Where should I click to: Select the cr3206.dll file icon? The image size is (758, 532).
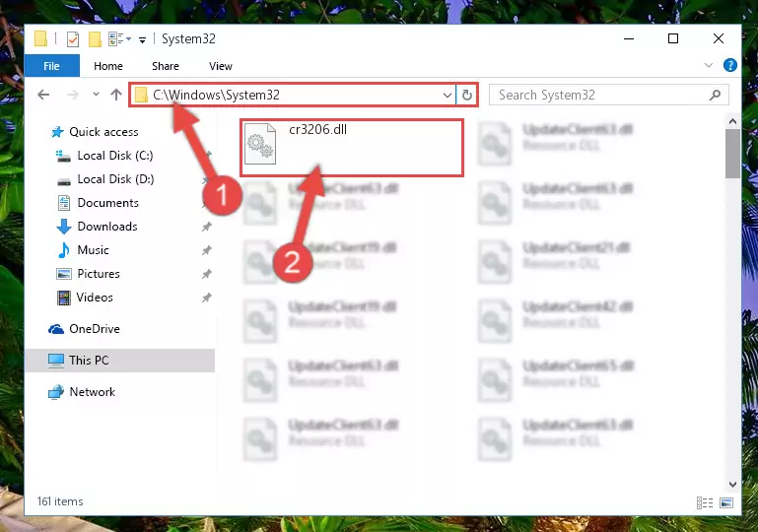(260, 144)
